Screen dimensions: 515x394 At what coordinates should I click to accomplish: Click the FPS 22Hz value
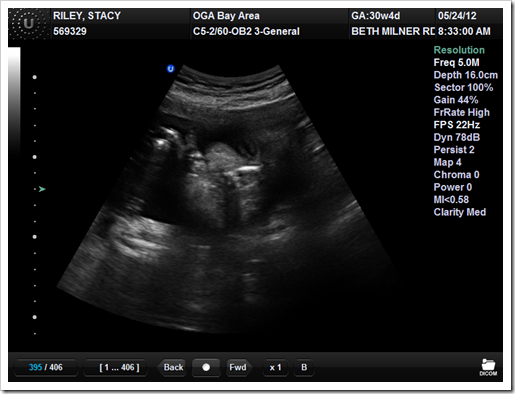pyautogui.click(x=457, y=125)
